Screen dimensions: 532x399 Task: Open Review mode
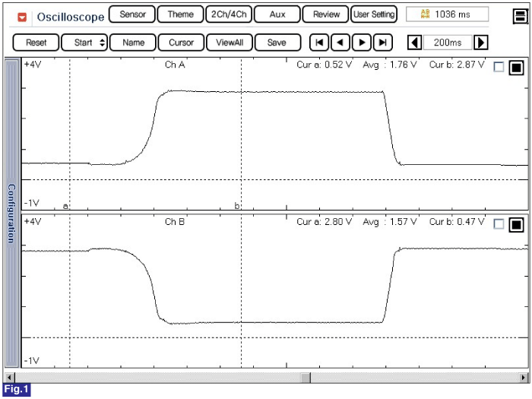pos(326,14)
